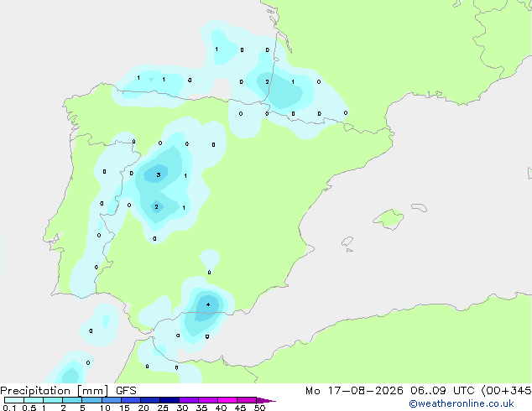This screenshot has width=532, height=411.
Task: Click the Menorca island outline
Action: pos(420,207)
